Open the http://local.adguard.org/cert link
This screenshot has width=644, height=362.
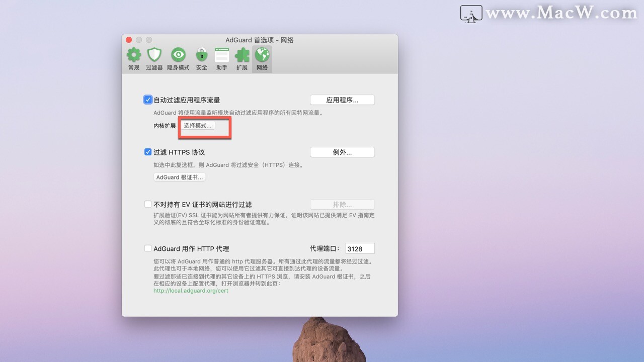(191, 291)
